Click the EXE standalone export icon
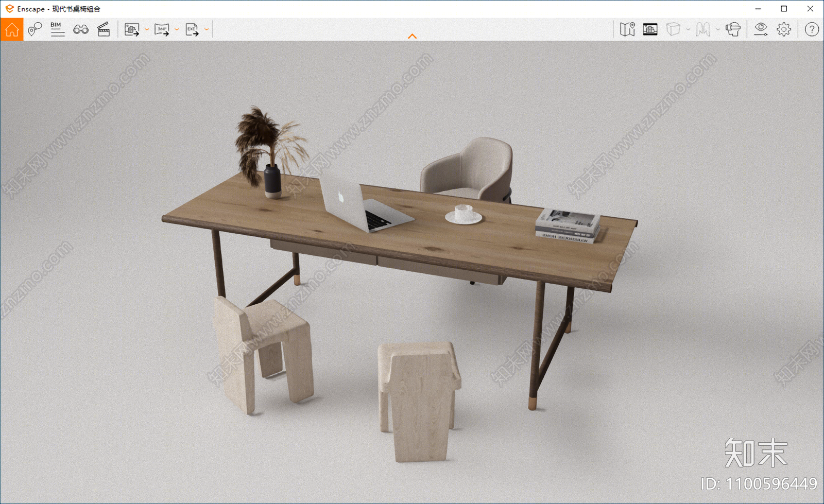Image resolution: width=824 pixels, height=504 pixels. [x=192, y=29]
